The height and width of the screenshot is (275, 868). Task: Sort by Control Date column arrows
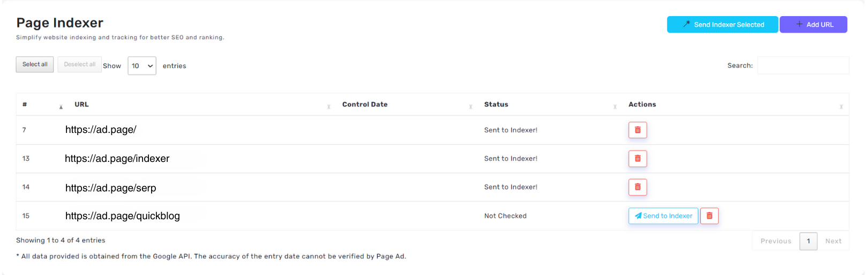470,107
